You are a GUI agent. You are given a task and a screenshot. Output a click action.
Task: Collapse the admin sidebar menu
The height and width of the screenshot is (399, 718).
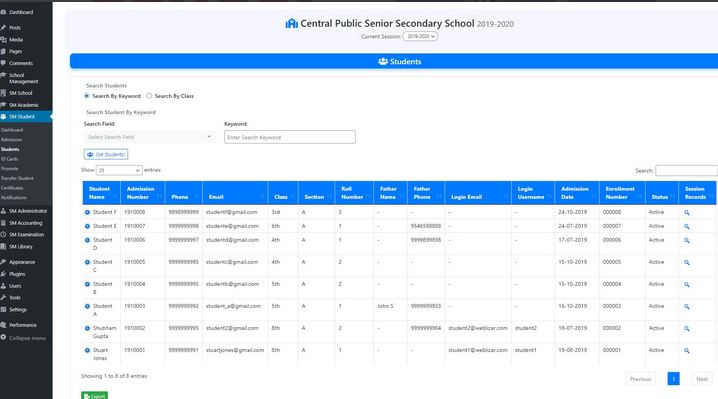tap(27, 338)
